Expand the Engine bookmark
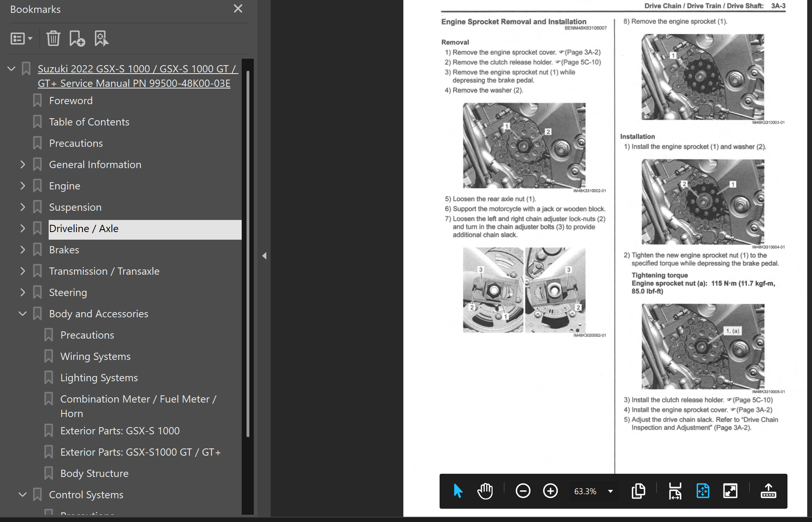The height and width of the screenshot is (522, 812). coord(23,186)
